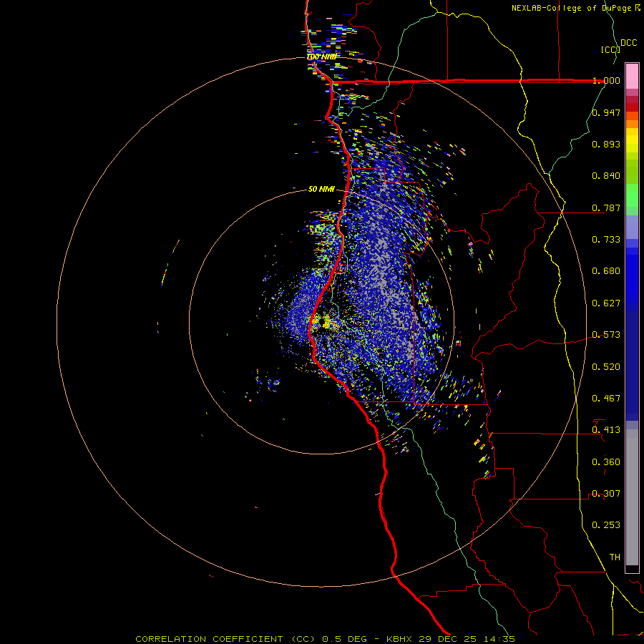Click the [CC] legend label
Image resolution: width=644 pixels, height=644 pixels.
[610, 49]
